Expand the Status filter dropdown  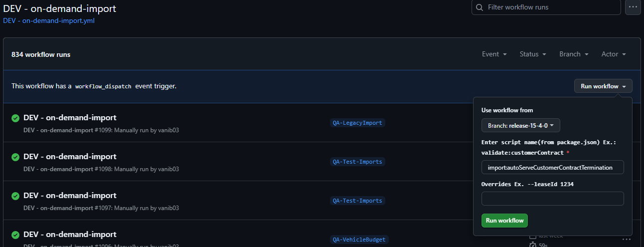point(533,54)
